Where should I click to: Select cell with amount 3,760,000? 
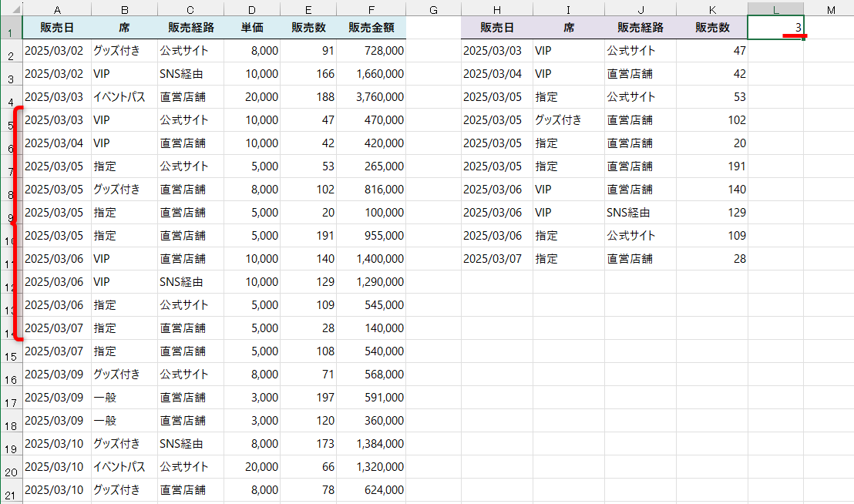click(372, 97)
